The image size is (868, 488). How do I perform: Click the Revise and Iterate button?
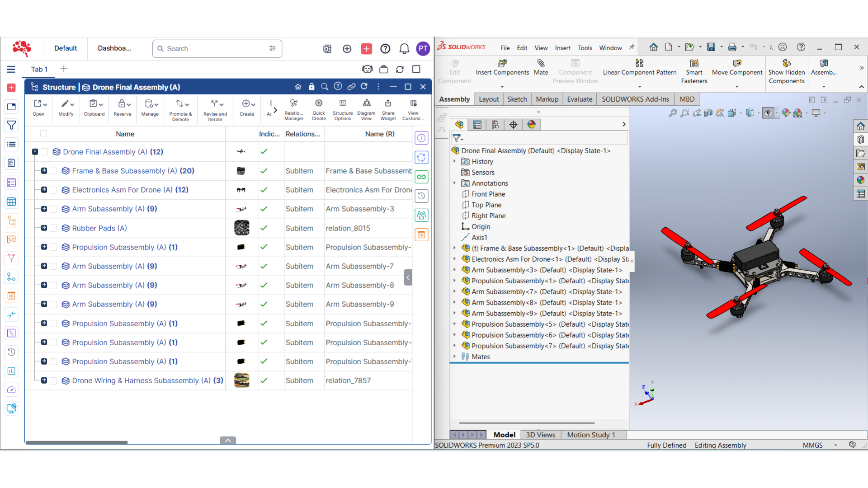click(215, 109)
